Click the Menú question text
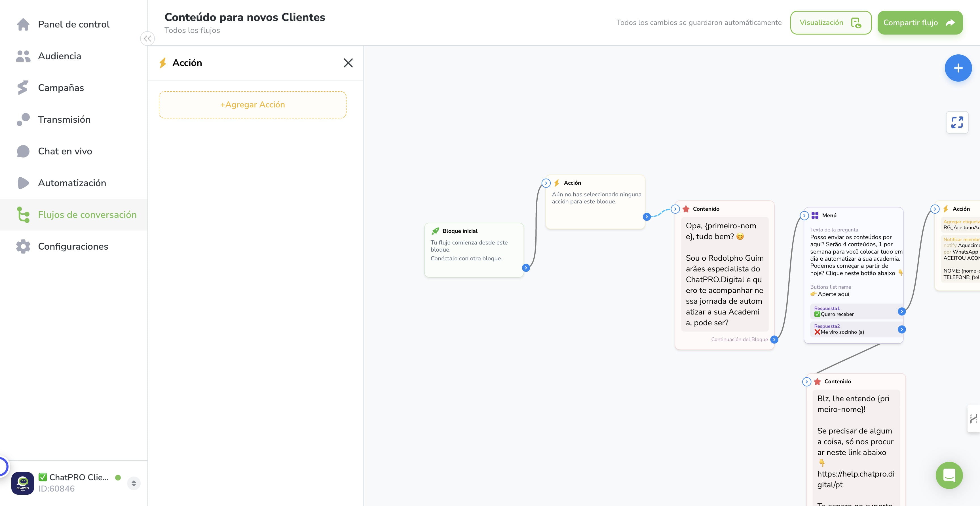 click(856, 255)
